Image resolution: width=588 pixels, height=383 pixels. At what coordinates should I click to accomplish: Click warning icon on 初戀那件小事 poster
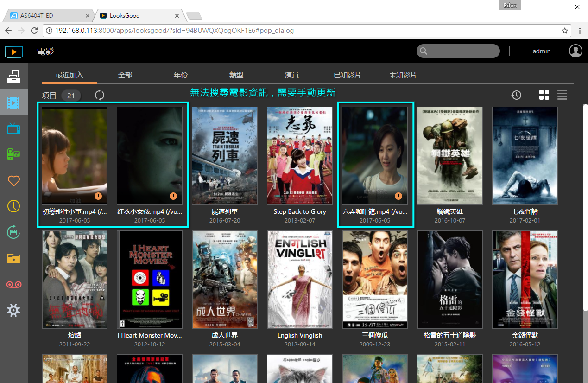98,196
